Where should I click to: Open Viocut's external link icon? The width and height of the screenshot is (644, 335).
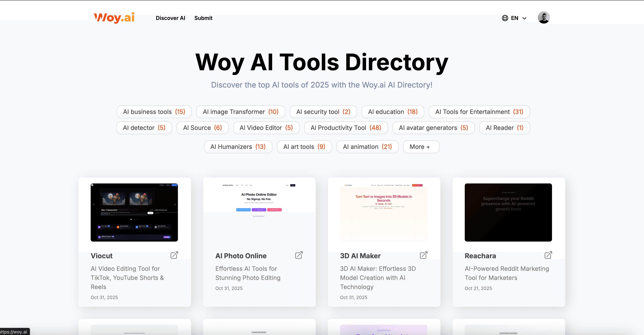coord(174,255)
